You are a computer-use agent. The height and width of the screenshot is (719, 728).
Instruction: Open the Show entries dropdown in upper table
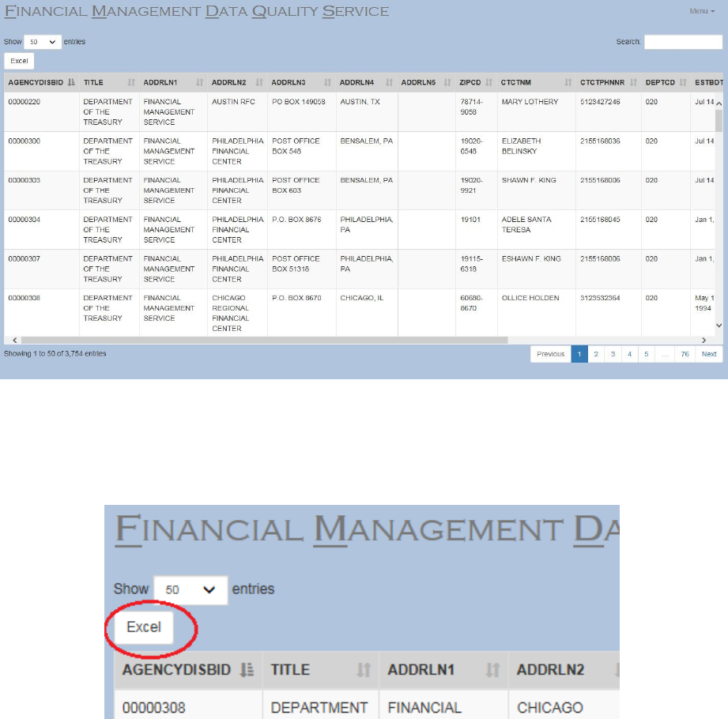pos(43,42)
